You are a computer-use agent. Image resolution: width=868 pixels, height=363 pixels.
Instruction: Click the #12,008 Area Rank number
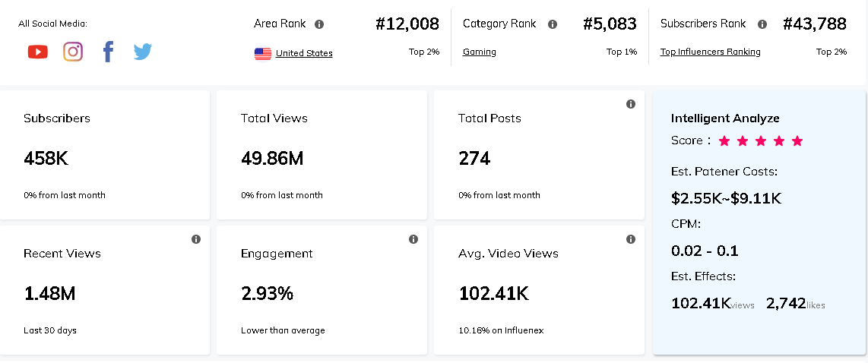pos(407,24)
